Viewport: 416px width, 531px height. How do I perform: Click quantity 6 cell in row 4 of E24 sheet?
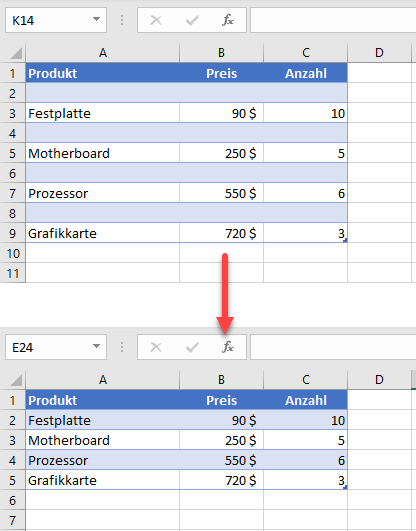(306, 460)
